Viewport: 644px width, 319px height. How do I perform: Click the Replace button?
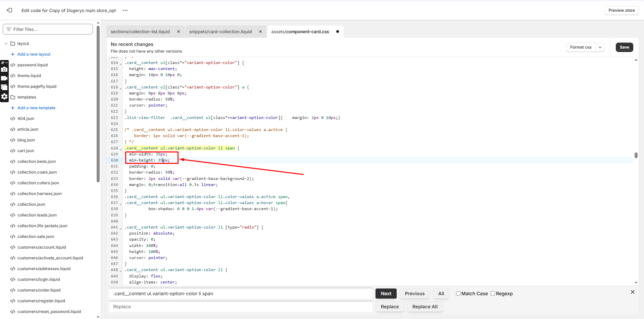(390, 307)
